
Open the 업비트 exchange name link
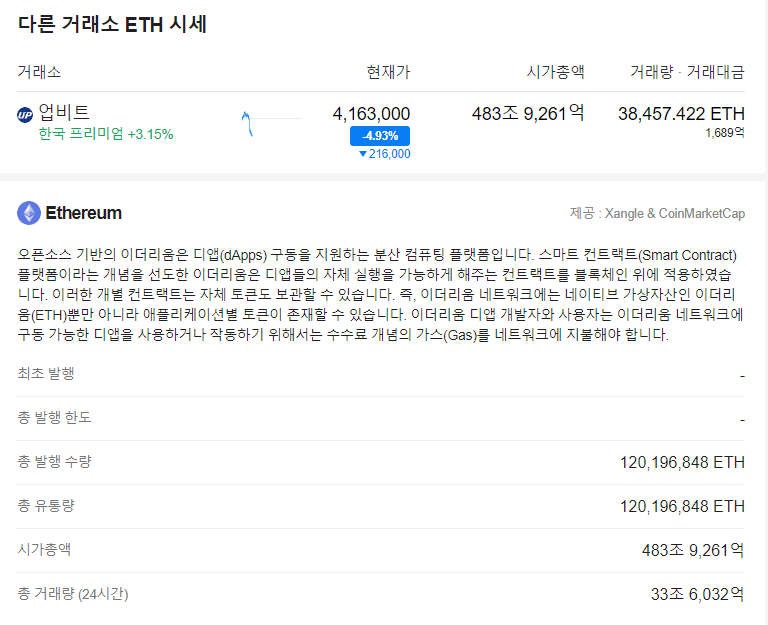[x=64, y=112]
